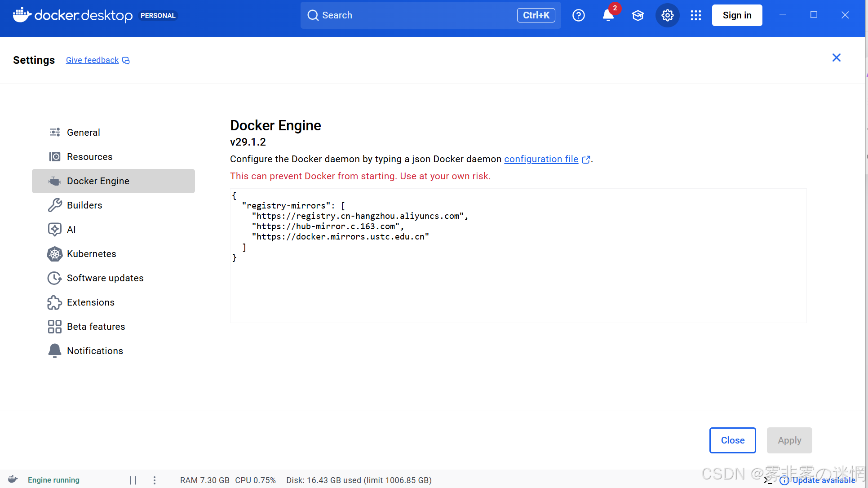The width and height of the screenshot is (868, 488).
Task: Go to Extensions settings
Action: (90, 302)
